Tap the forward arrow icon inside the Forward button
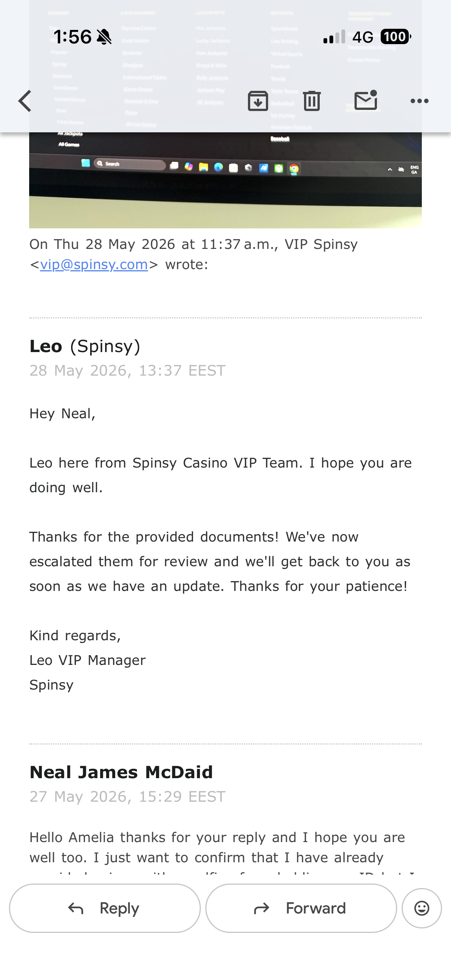This screenshot has height=980, width=451. [x=261, y=909]
